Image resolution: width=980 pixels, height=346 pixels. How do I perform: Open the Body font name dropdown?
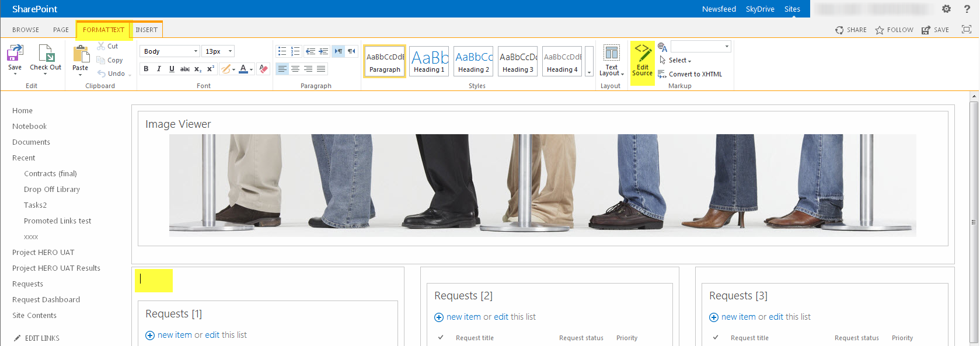pyautogui.click(x=196, y=51)
